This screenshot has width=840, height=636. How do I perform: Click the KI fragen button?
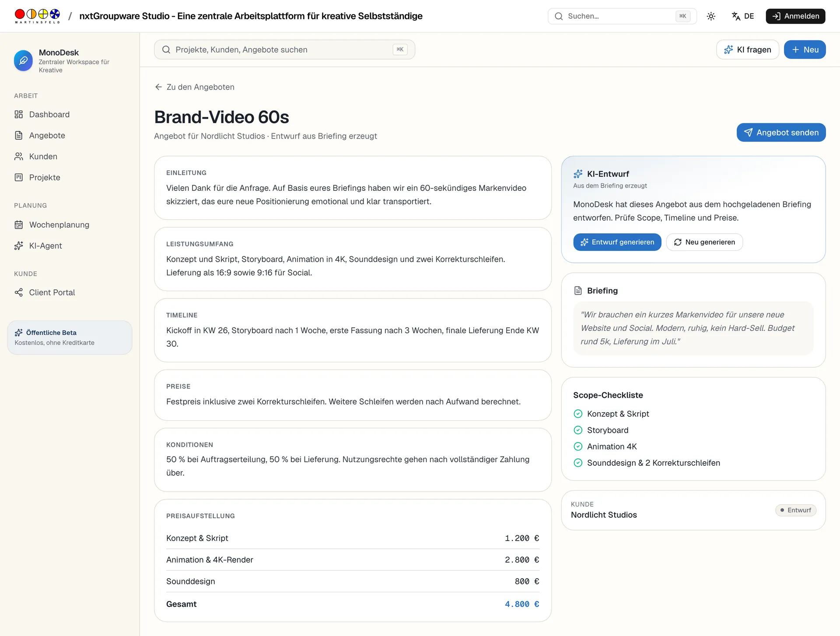(747, 49)
